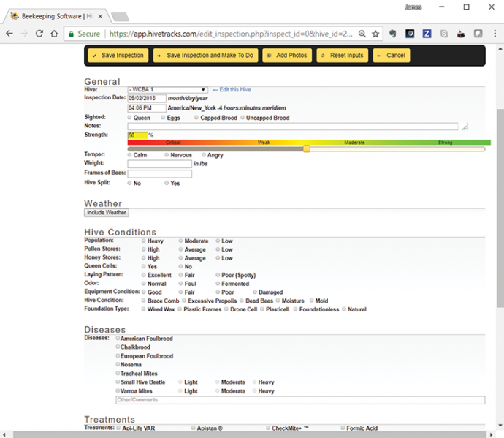Check the Queen sighted checkbox

(x=130, y=118)
